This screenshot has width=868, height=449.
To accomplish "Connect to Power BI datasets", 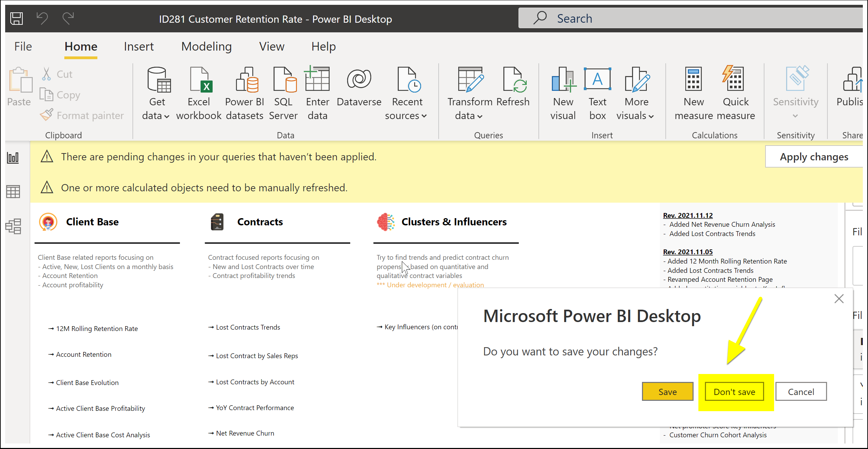I will click(245, 94).
